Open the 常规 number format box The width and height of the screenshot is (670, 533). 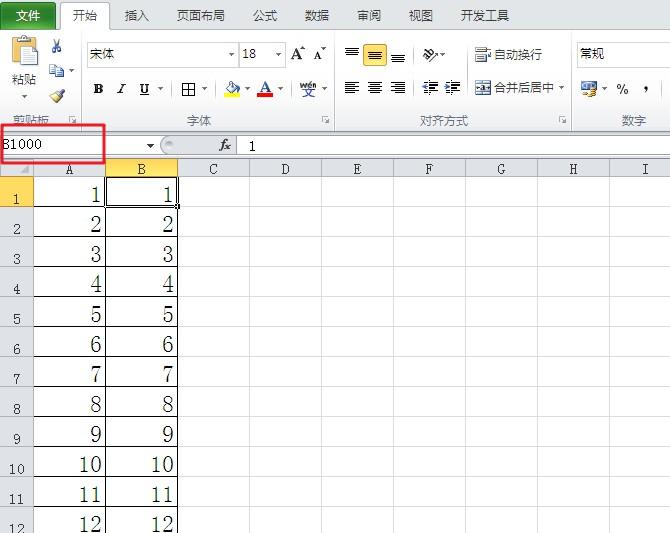coord(623,55)
